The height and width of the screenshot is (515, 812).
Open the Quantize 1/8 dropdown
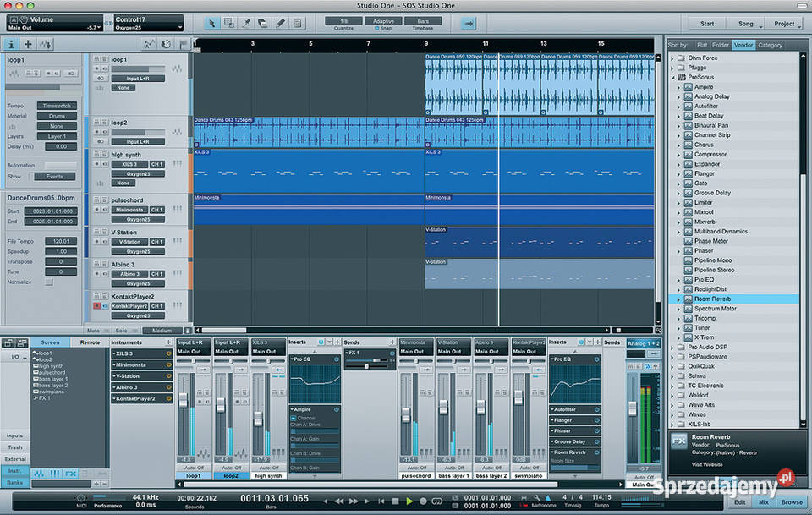tap(342, 22)
